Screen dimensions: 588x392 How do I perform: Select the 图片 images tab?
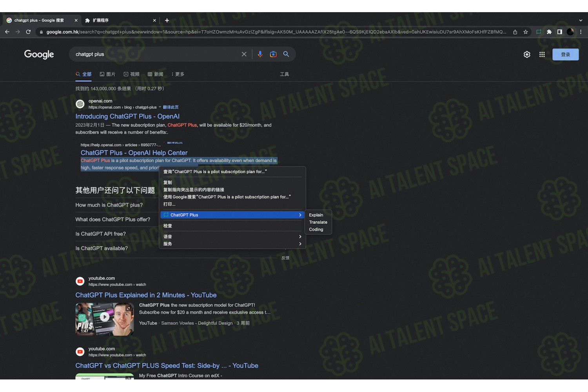coord(107,74)
